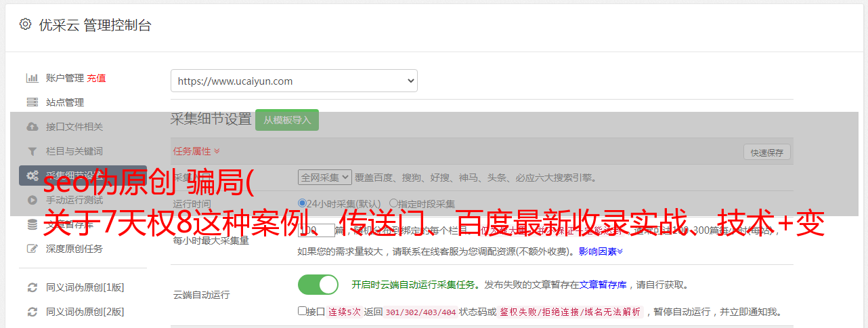Click the 云端自动运行 label text

tap(202, 295)
